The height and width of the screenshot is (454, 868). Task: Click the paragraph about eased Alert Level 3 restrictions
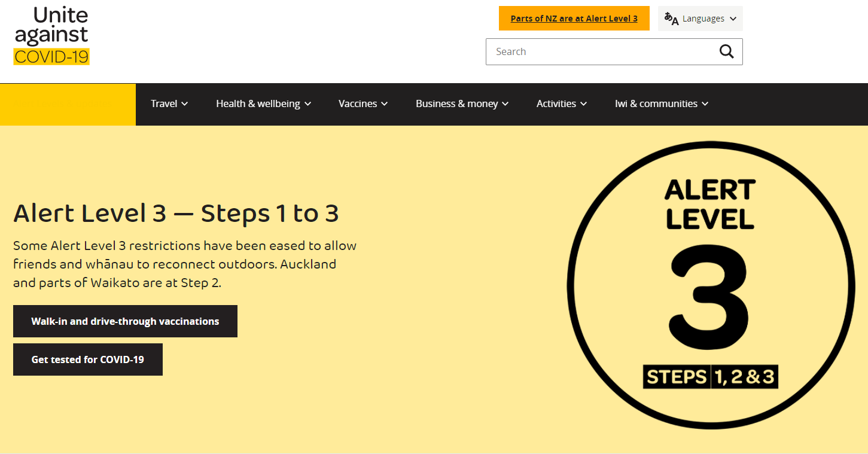point(185,264)
